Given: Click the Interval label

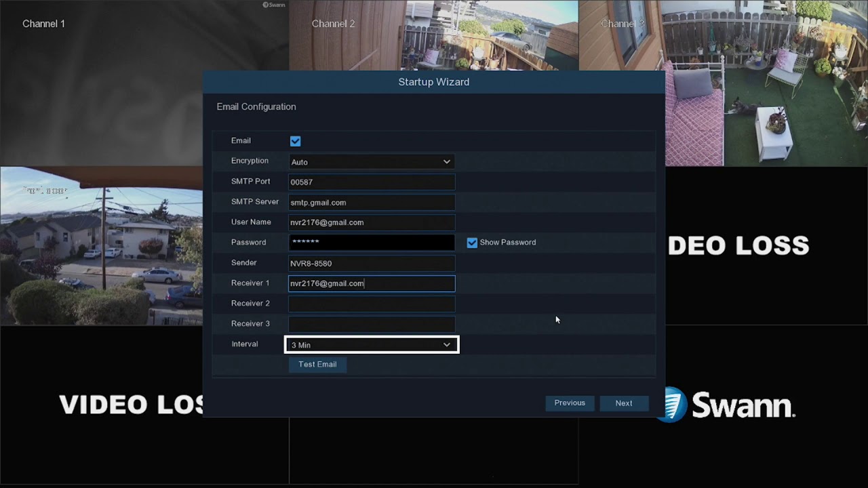Looking at the screenshot, I should (x=244, y=344).
